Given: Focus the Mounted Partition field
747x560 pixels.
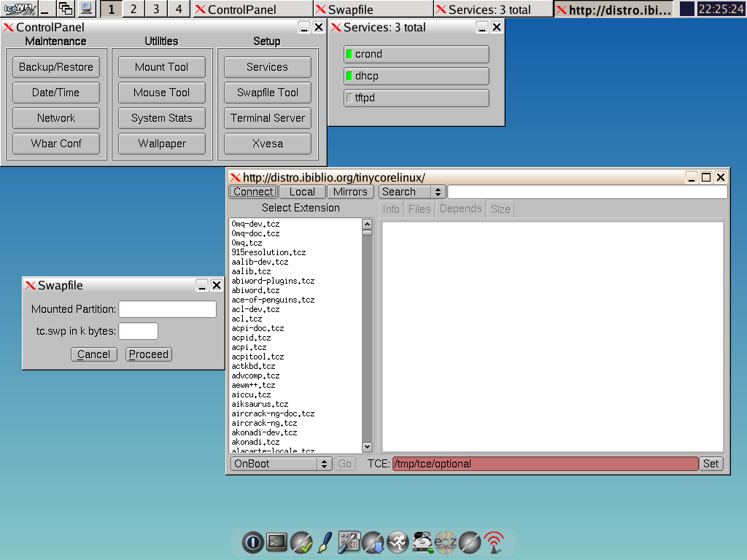Looking at the screenshot, I should point(167,309).
